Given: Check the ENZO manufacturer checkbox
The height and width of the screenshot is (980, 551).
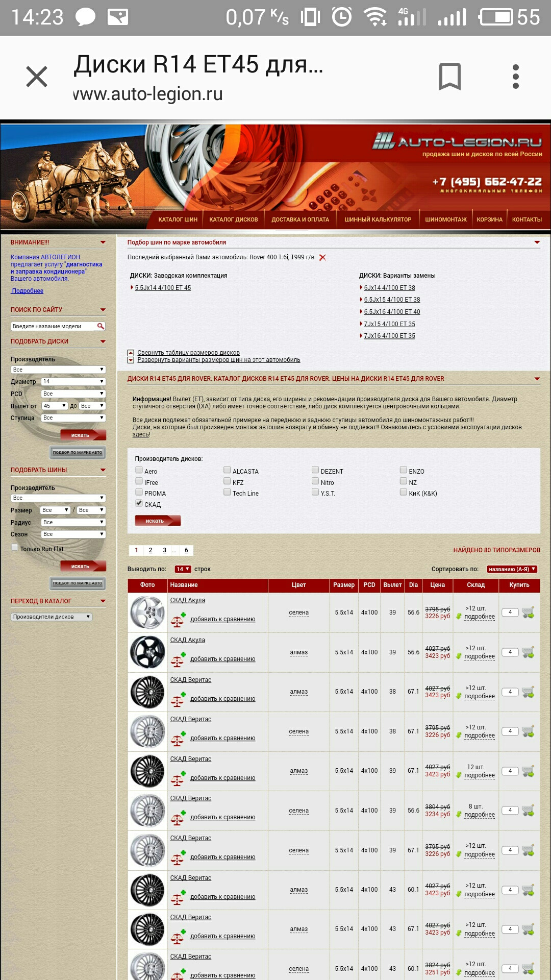Looking at the screenshot, I should coord(404,470).
